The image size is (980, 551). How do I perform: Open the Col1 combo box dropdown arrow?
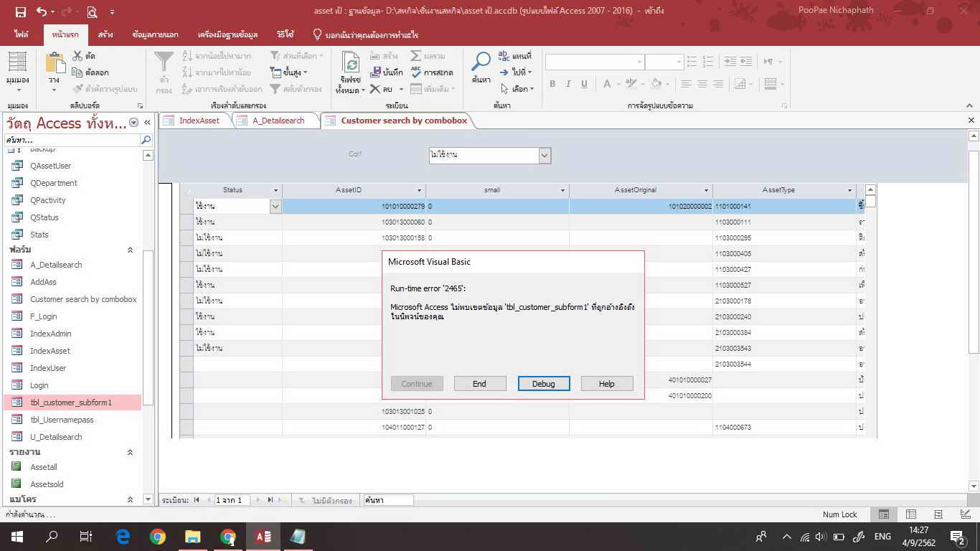pos(545,155)
